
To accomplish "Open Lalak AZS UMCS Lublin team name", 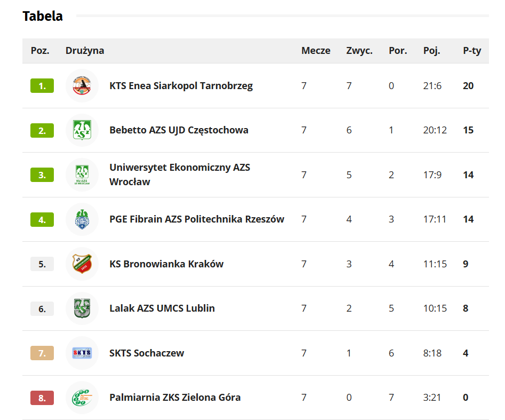I will pos(162,308).
